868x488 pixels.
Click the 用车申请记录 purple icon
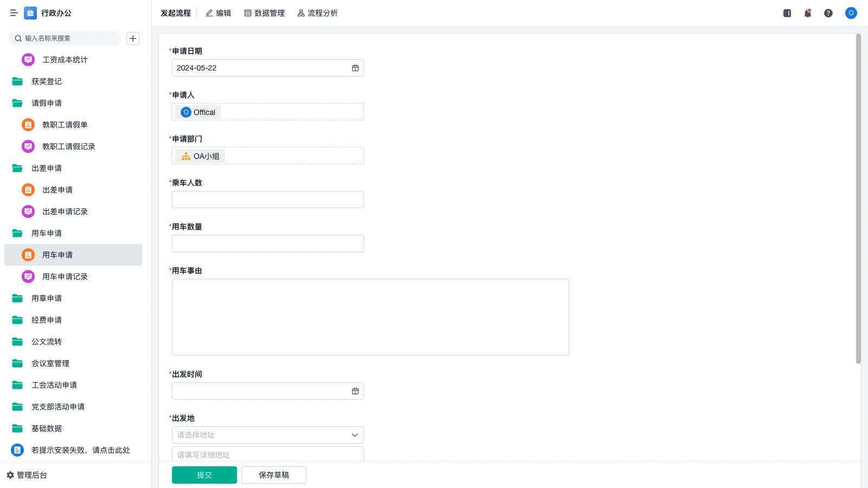tap(28, 277)
